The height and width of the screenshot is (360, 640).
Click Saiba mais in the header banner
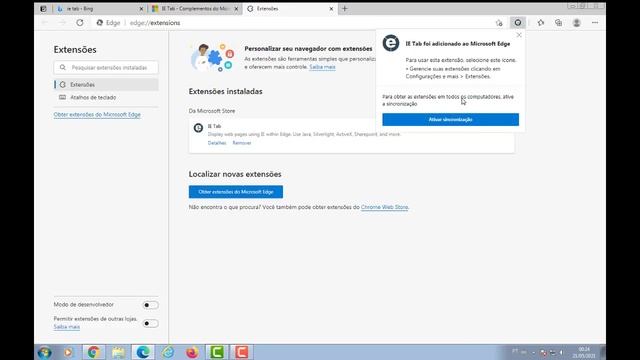click(x=322, y=67)
